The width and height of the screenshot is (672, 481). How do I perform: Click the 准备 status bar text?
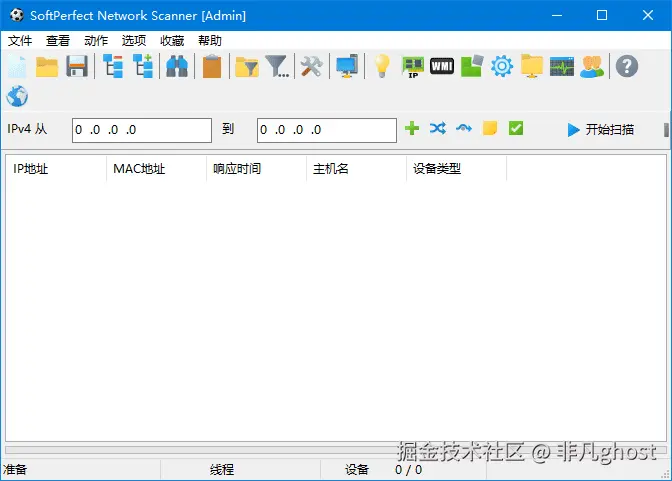15,470
